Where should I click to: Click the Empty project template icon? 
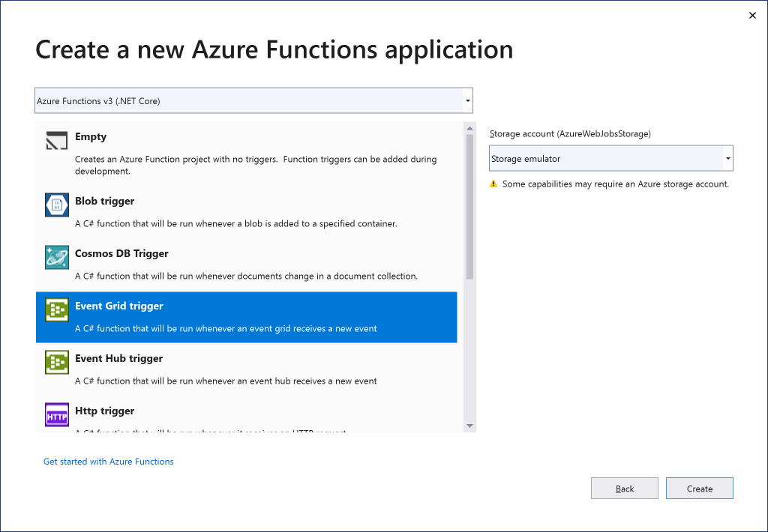click(x=57, y=142)
